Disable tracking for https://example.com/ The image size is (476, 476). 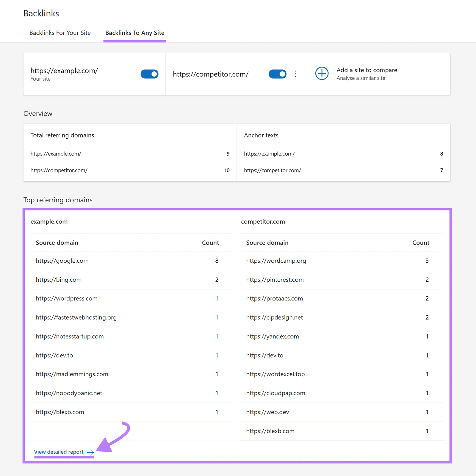149,74
